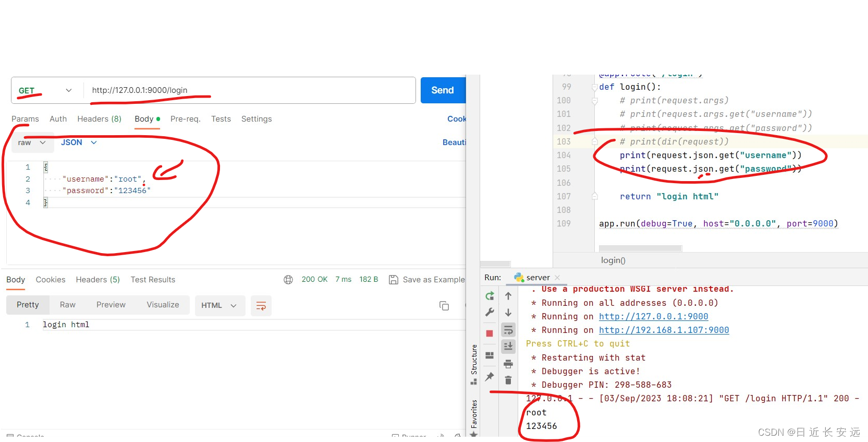Open the request Settings tab
Viewport: 868px width, 442px height.
point(256,119)
